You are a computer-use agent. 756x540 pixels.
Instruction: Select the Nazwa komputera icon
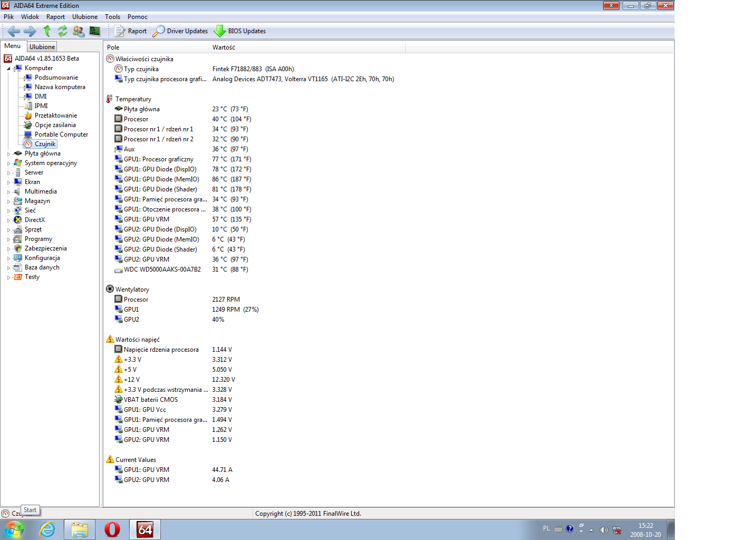(28, 87)
